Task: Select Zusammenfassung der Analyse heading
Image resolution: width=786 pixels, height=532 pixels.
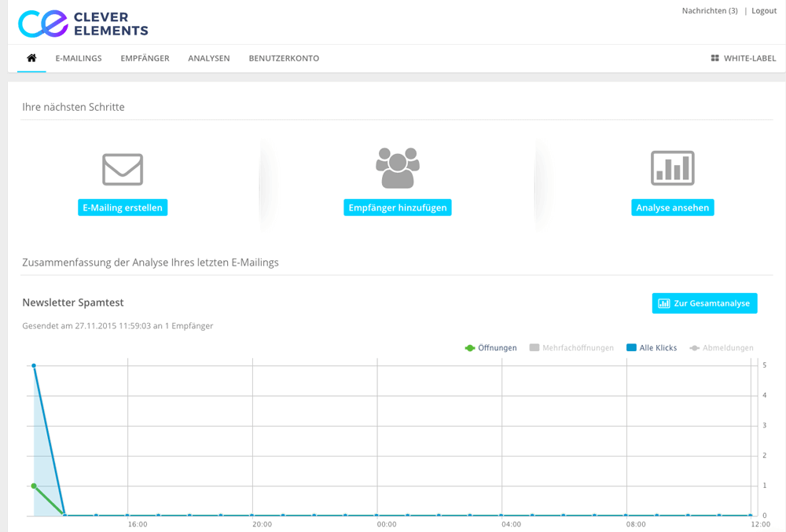Action: point(150,262)
